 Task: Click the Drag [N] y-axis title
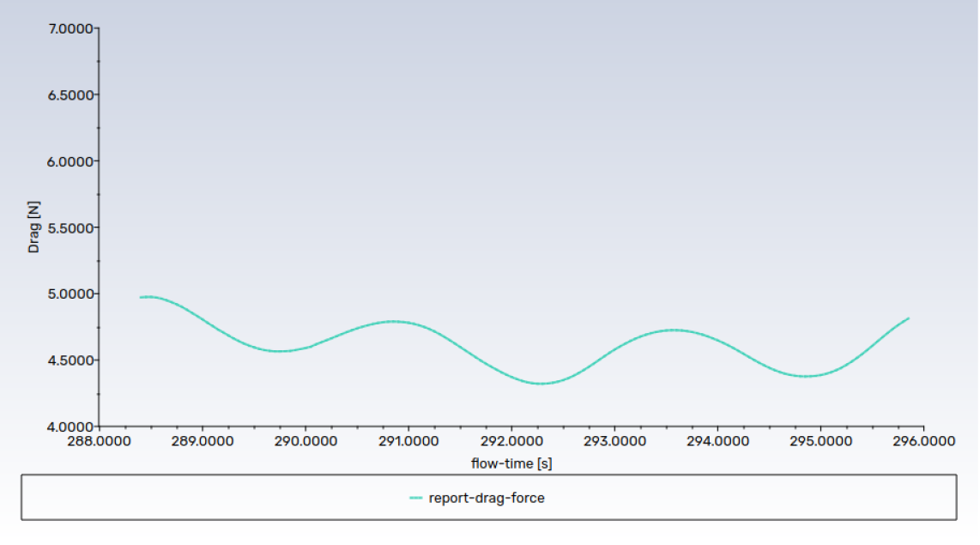click(34, 227)
